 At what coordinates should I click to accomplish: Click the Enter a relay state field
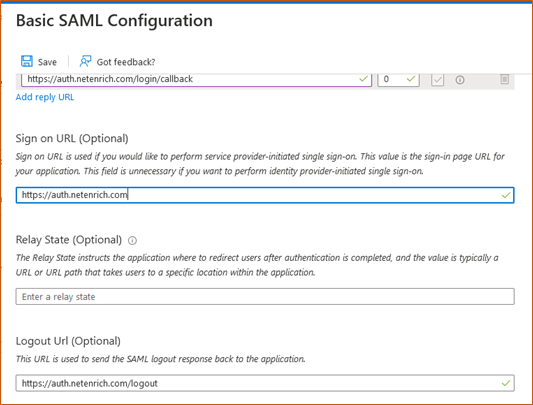(265, 297)
